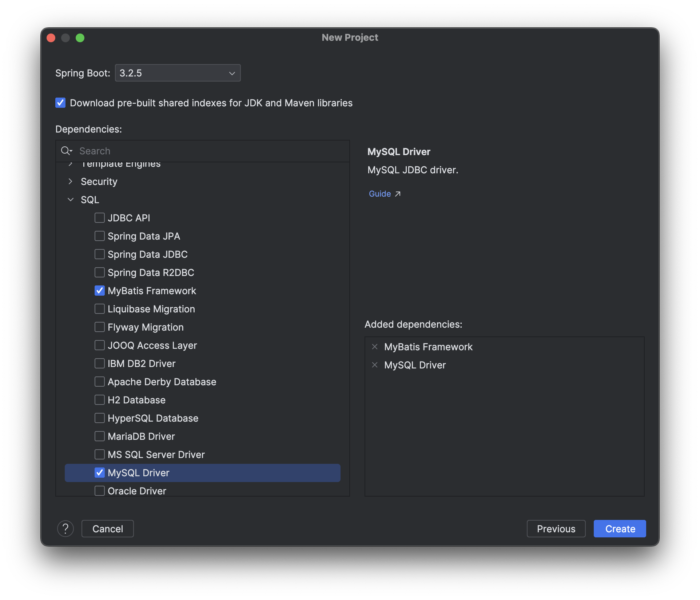Remove MySQL Driver from added dependencies

click(x=375, y=365)
